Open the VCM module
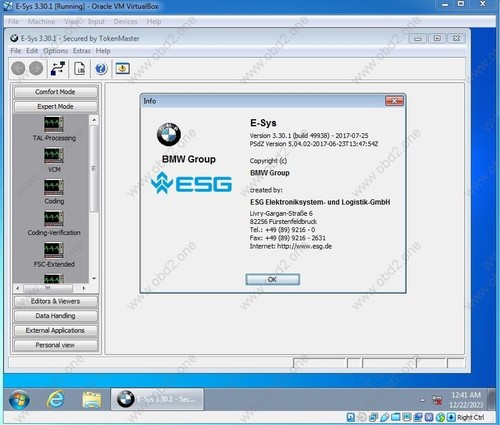Screen dimensions: 500x425 click(54, 160)
